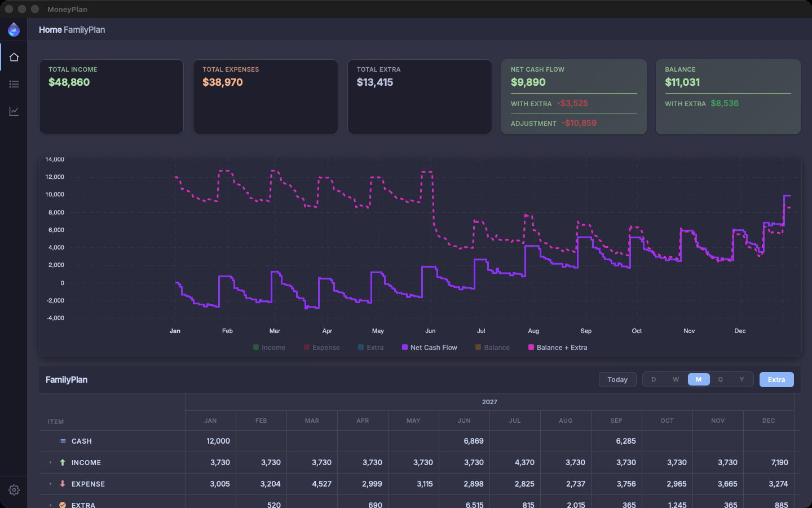Click the Balance value $11,031

pos(682,82)
